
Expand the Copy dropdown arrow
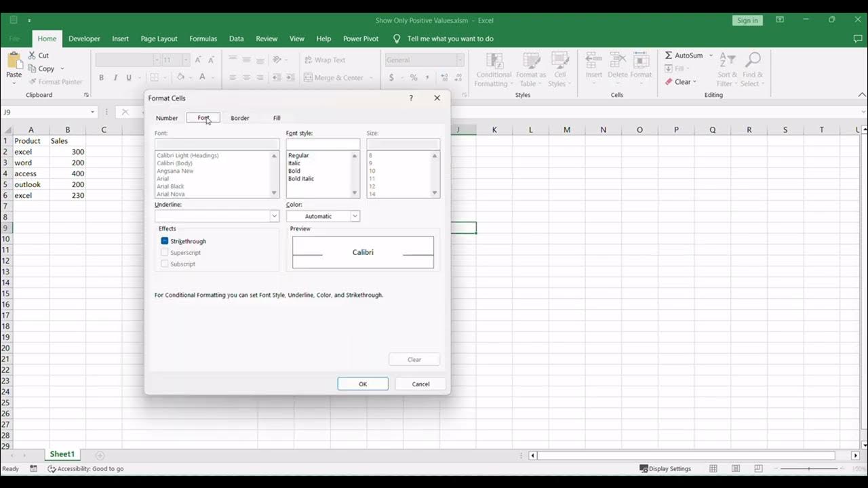tap(62, 68)
